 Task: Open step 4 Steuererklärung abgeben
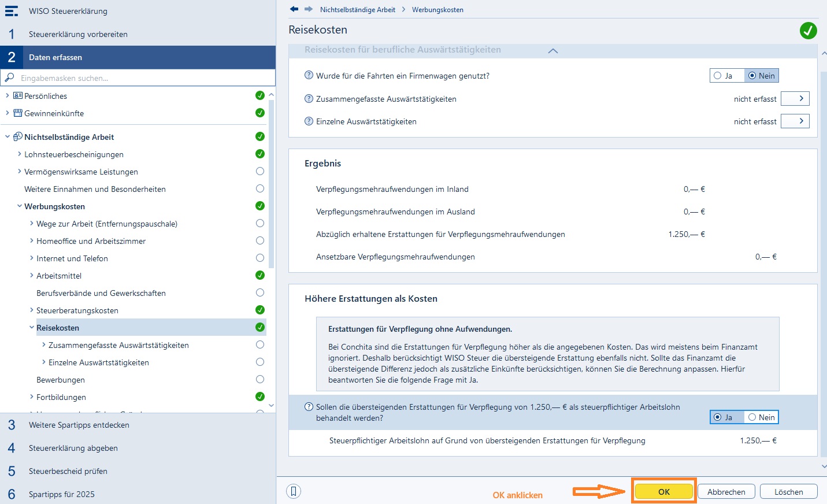click(x=138, y=448)
